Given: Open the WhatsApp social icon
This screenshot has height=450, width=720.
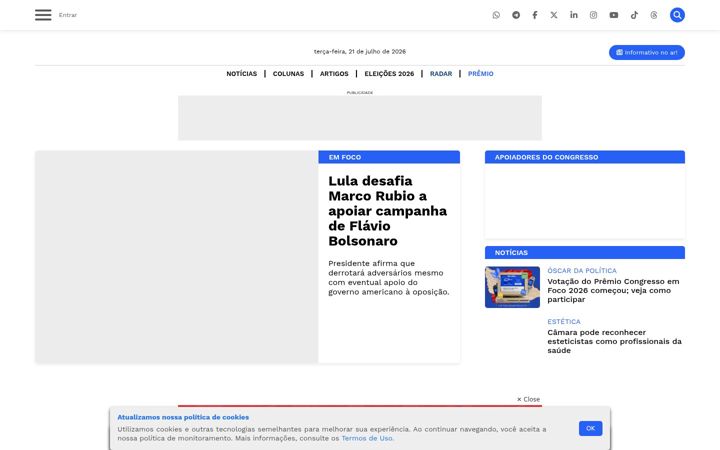Looking at the screenshot, I should pos(496,15).
